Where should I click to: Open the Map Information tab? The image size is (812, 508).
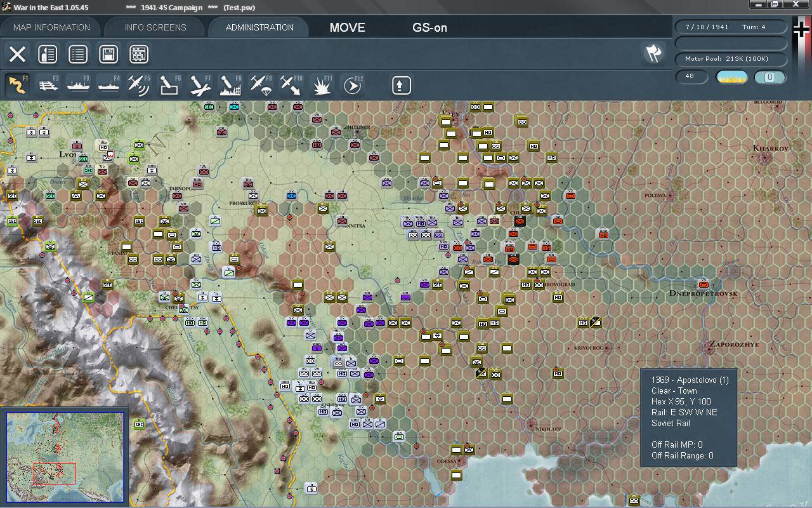(x=51, y=27)
